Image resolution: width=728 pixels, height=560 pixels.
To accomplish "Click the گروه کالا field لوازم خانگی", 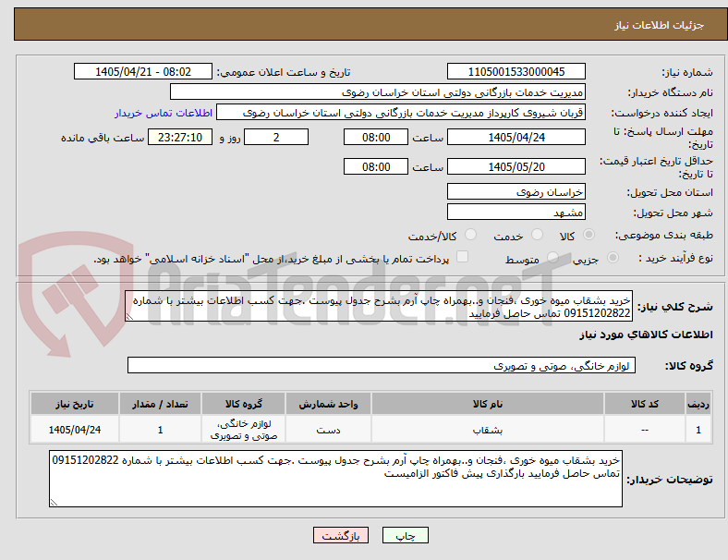I will (382, 365).
